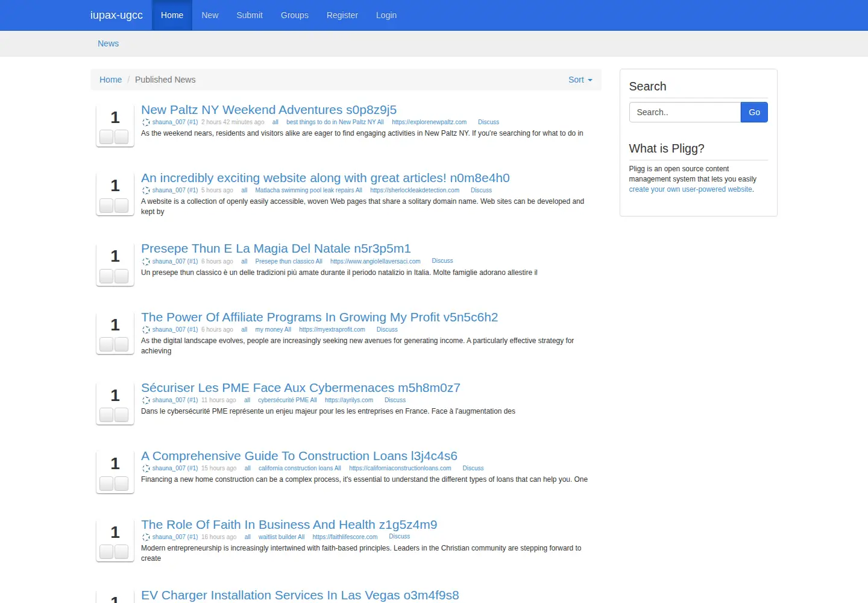The height and width of the screenshot is (603, 868).
Task: Click left vote button beside Role Of Faith story
Action: pos(107,552)
